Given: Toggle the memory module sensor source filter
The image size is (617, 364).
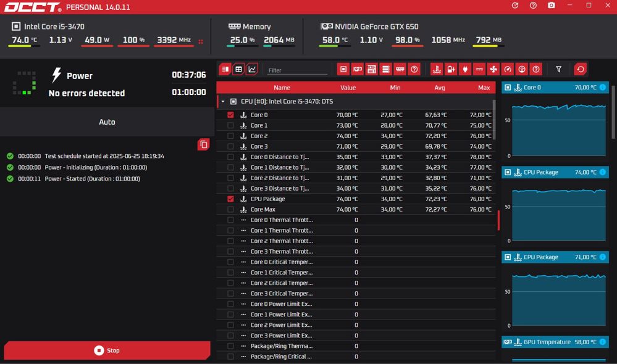Looking at the screenshot, I should click(400, 70).
